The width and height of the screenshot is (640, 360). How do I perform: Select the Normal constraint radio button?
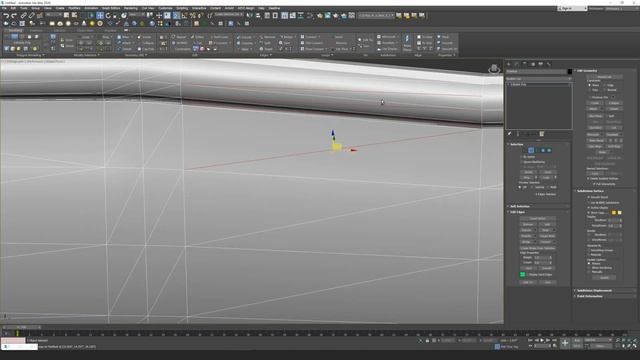point(605,90)
